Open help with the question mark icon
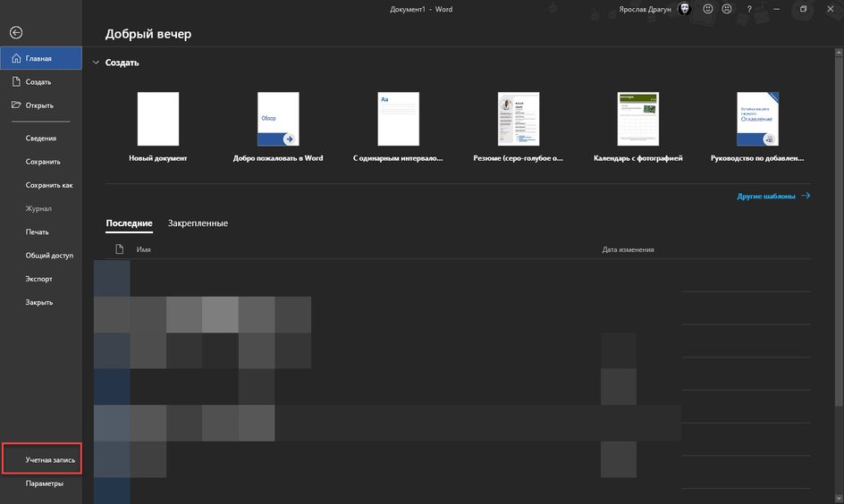Viewport: 844px width, 504px height. coord(748,9)
